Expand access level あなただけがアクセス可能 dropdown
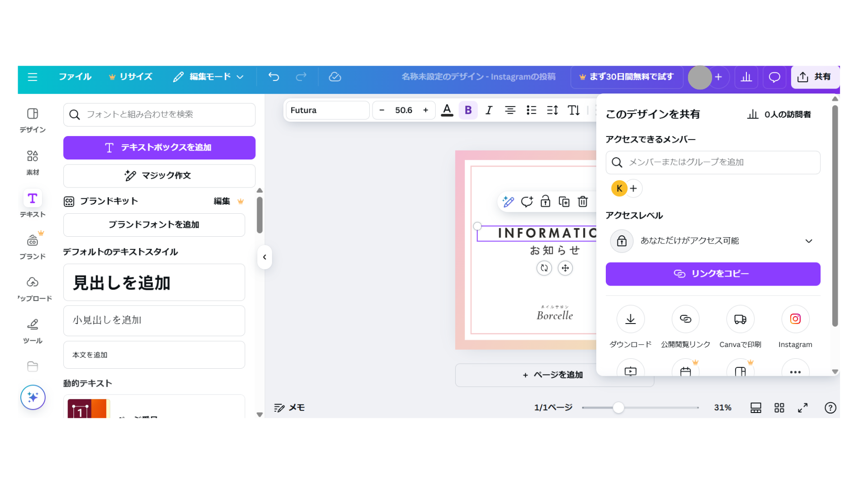The height and width of the screenshot is (488, 868). click(713, 241)
